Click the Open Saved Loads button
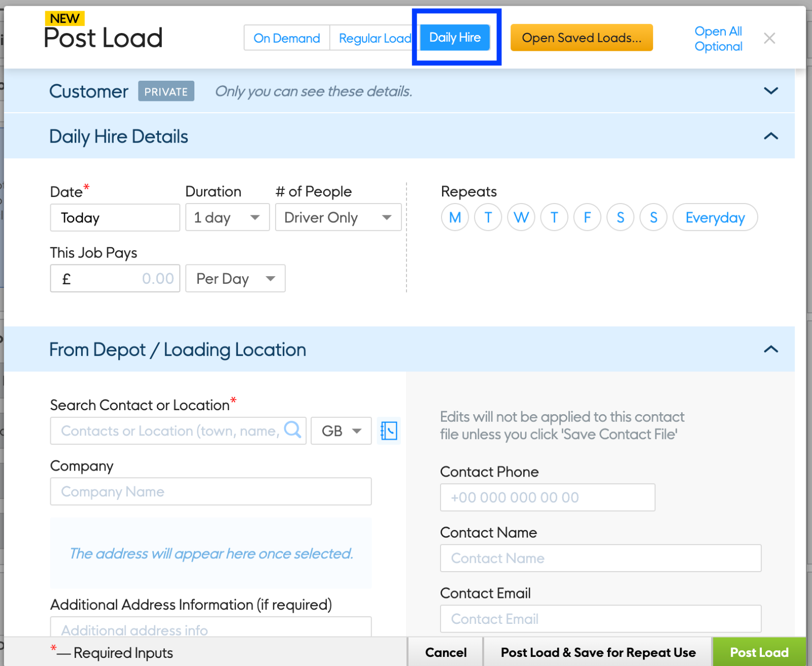The width and height of the screenshot is (812, 666). [x=581, y=38]
